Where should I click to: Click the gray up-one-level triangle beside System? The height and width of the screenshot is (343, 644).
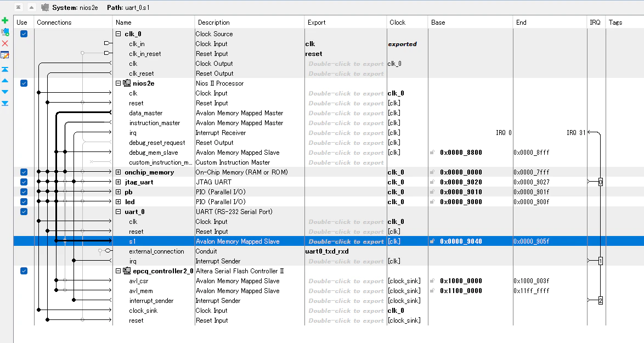click(x=32, y=7)
